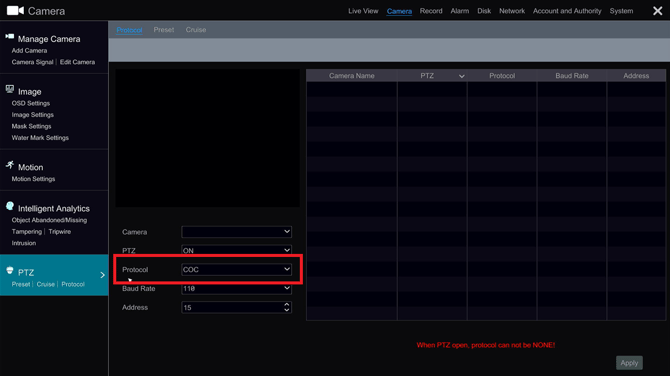Open Water Mark Settings in sidebar
Screen dimensions: 670x376
[x=40, y=138]
